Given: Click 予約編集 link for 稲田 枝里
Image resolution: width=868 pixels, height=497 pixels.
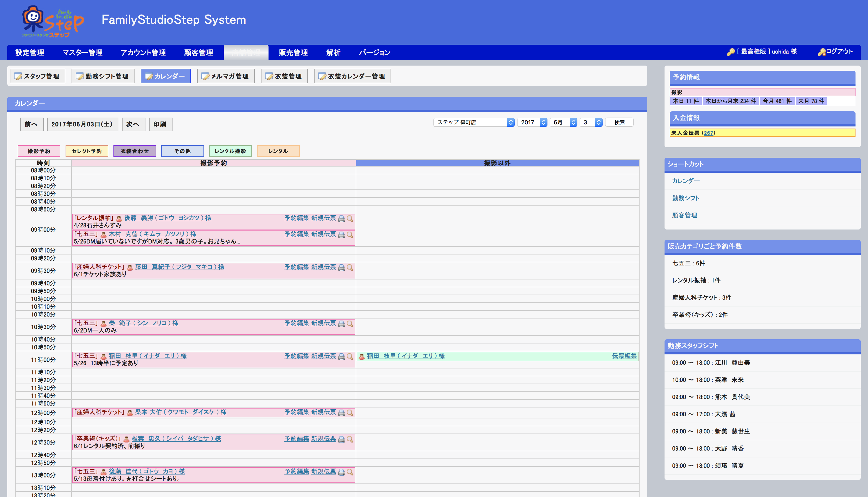Looking at the screenshot, I should [x=296, y=356].
